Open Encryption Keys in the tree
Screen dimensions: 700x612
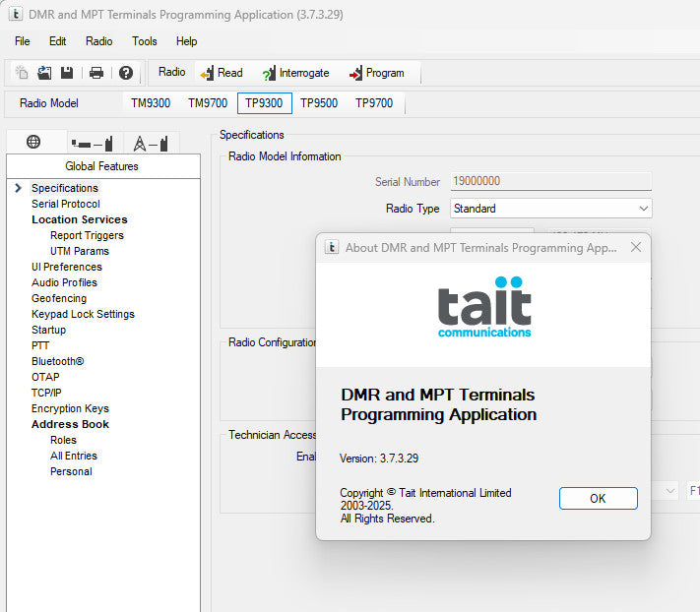pos(70,408)
